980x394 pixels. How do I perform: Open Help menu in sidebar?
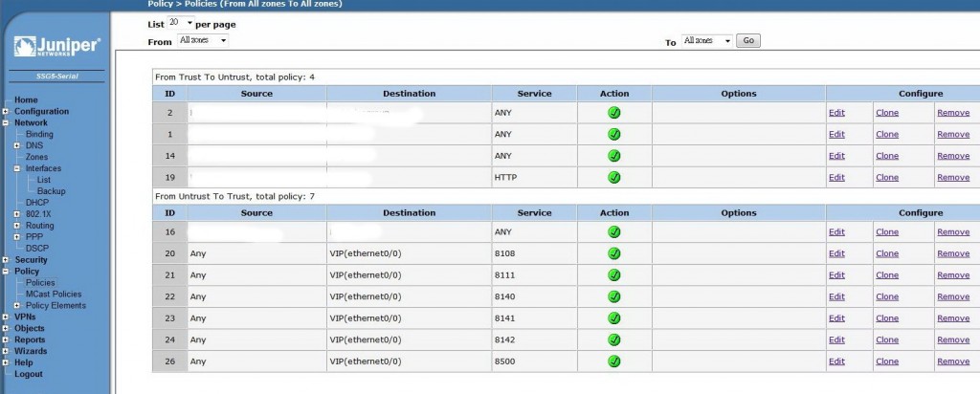click(x=23, y=362)
